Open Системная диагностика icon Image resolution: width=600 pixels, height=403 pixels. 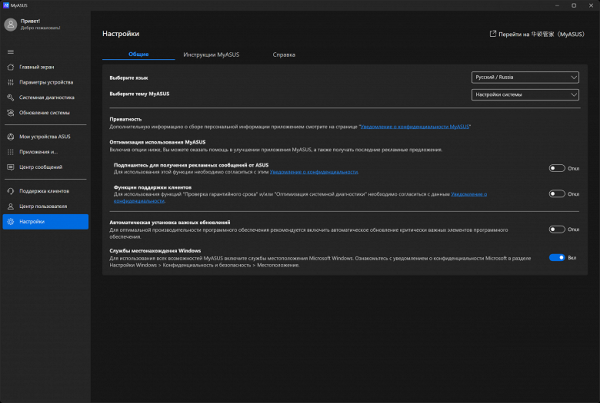pos(10,98)
